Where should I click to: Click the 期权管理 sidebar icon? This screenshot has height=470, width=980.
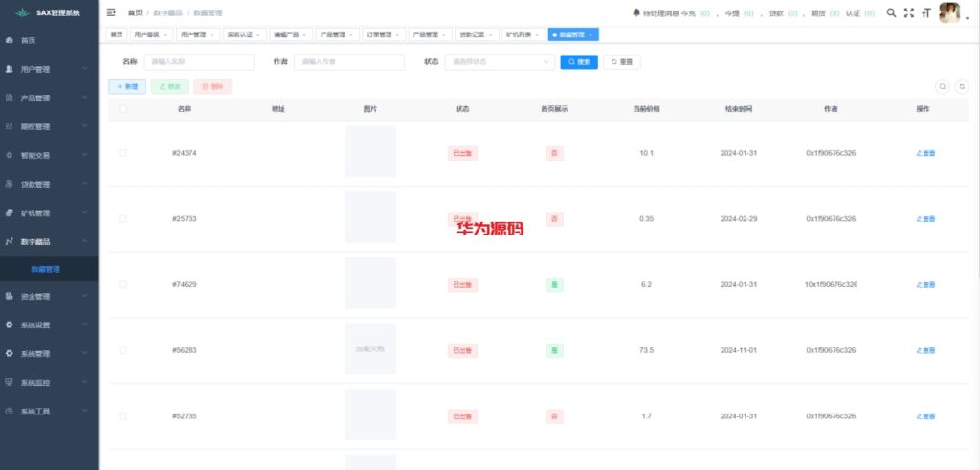(10, 127)
